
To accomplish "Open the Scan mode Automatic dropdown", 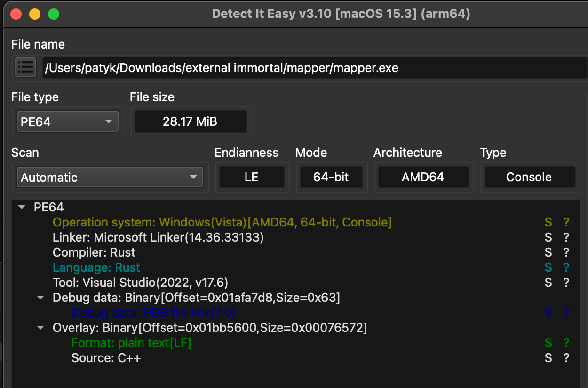I will [x=110, y=178].
